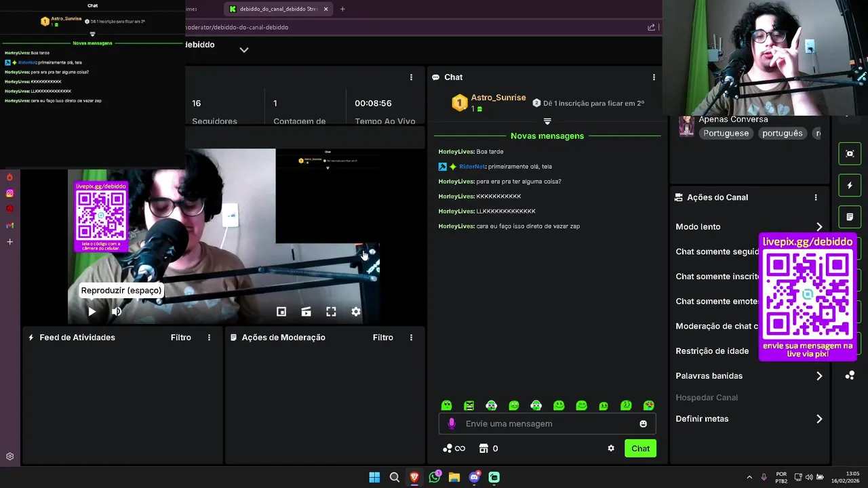
Task: Click Filtro in Feed de Atividades
Action: [x=181, y=338]
